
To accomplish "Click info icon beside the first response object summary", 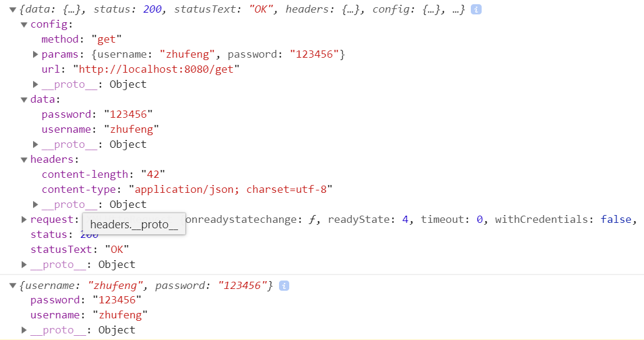I will point(476,10).
